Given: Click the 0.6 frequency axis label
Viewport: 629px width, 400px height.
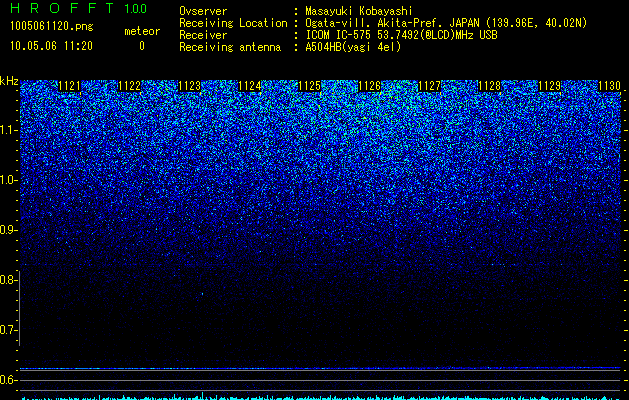Looking at the screenshot, I should coord(8,380).
